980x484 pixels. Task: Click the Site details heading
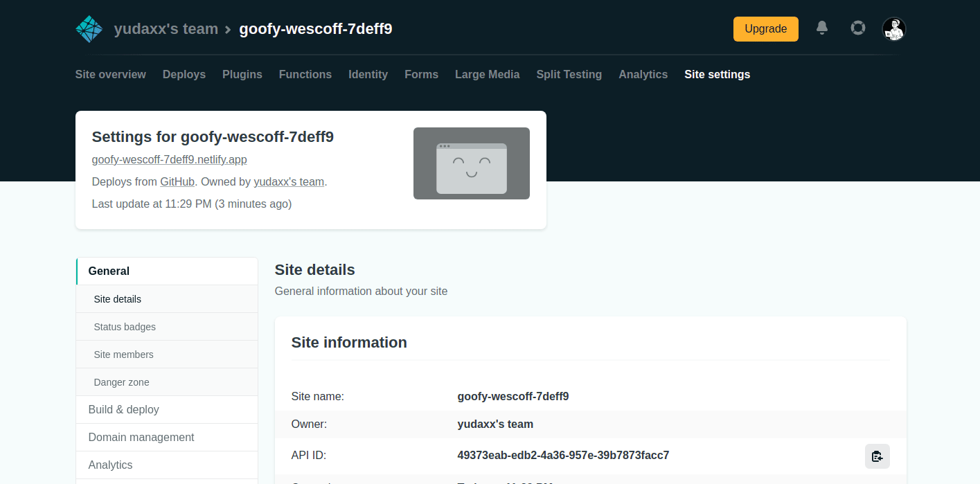pyautogui.click(x=315, y=270)
